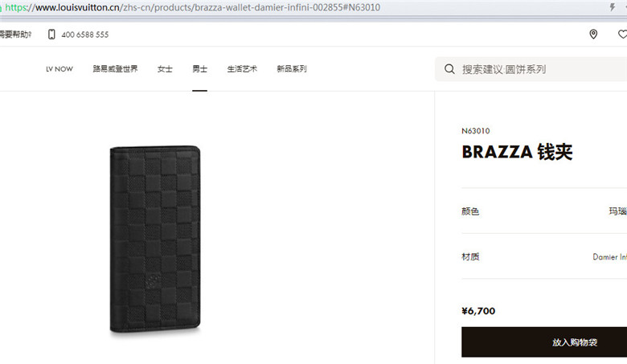
Task: Click the black Brazza wallet image
Action: (155, 239)
